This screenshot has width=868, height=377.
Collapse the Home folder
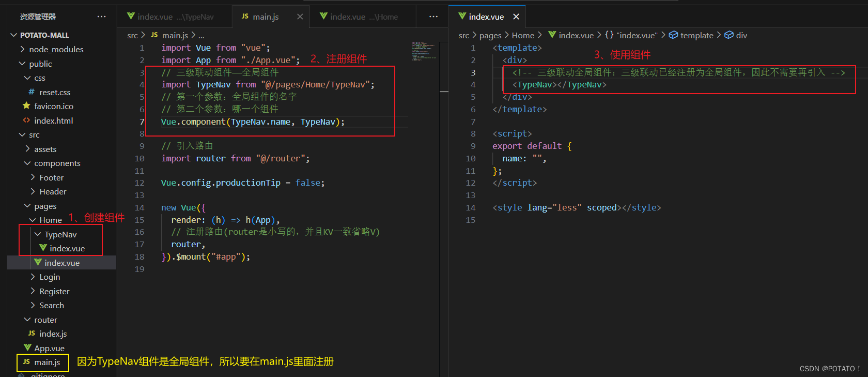pyautogui.click(x=33, y=220)
